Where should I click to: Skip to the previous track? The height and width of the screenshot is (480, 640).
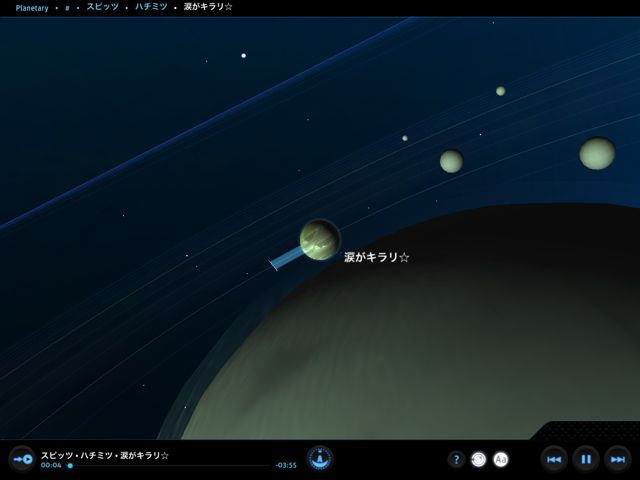[554, 460]
